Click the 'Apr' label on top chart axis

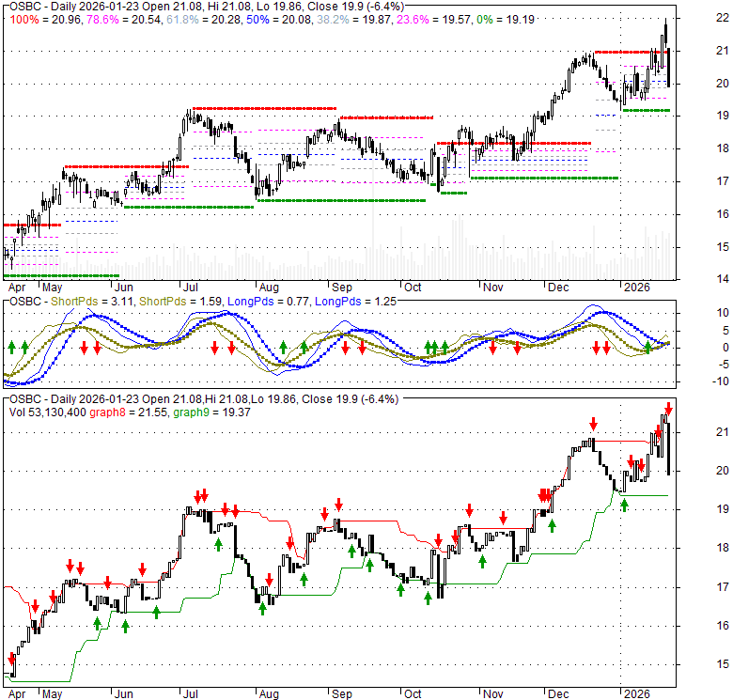(x=17, y=287)
